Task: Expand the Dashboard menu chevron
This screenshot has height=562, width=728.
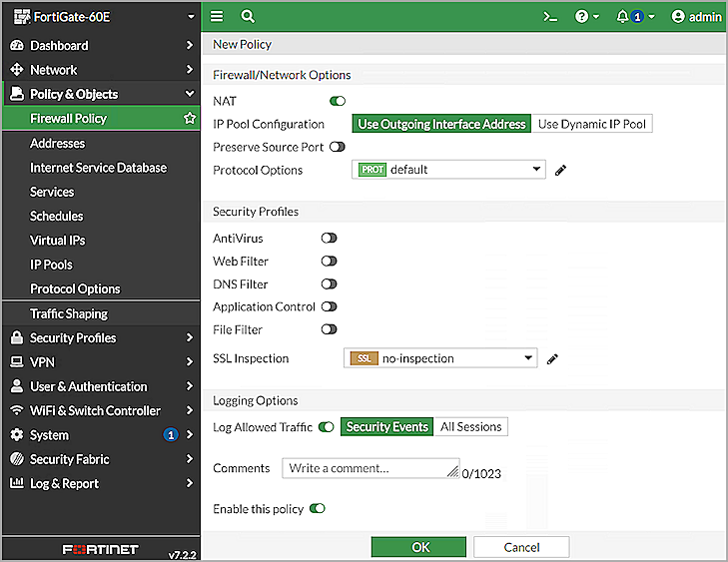Action: (189, 45)
